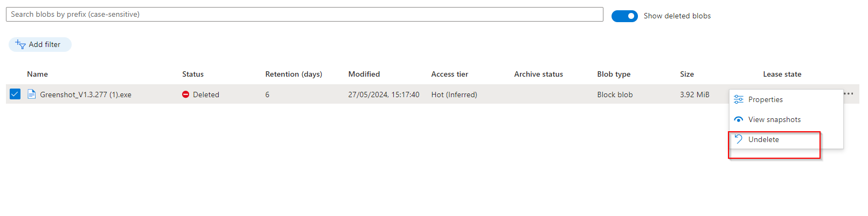Uncheck the Greenshot blob row checkbox
The height and width of the screenshot is (216, 868).
tap(15, 94)
